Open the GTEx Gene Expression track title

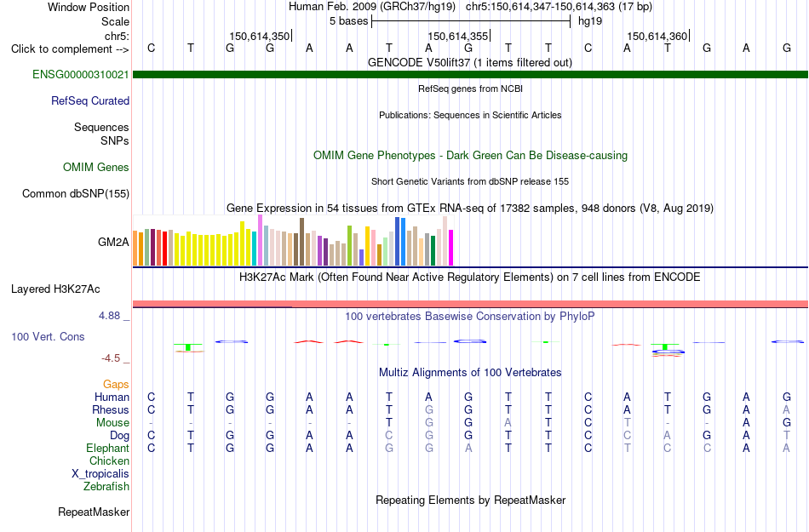click(470, 209)
